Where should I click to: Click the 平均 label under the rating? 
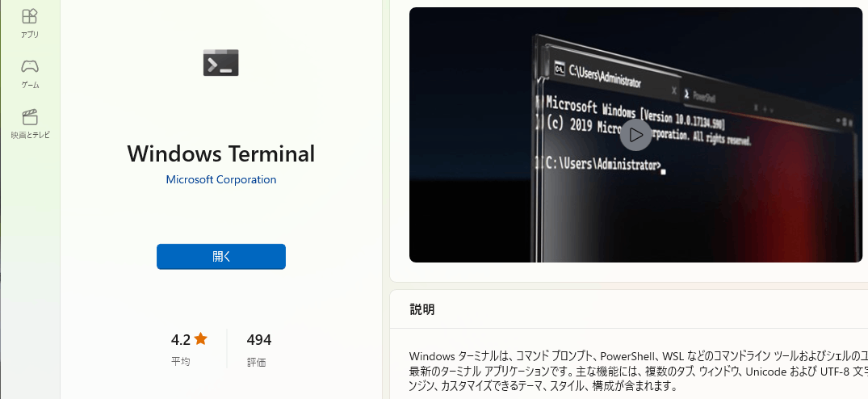click(181, 361)
